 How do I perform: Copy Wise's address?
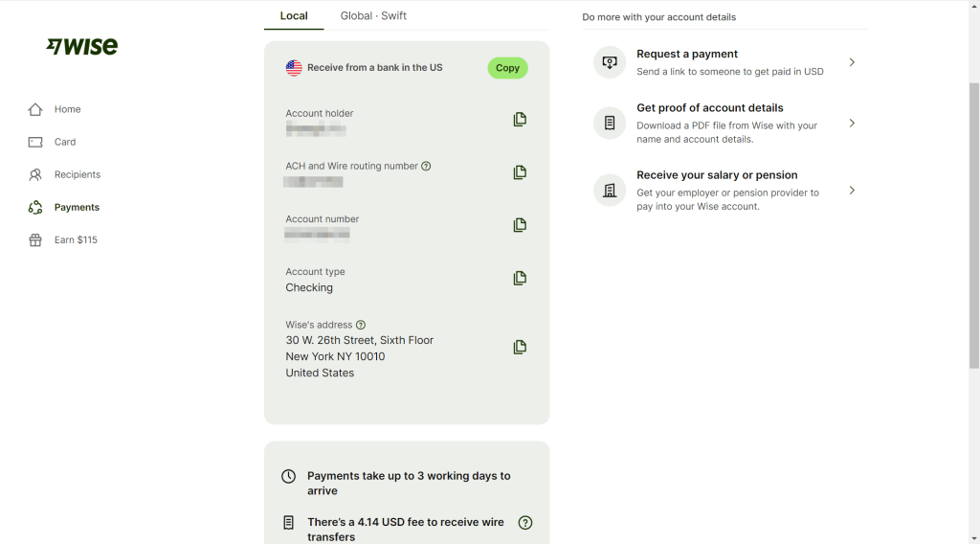coord(520,347)
